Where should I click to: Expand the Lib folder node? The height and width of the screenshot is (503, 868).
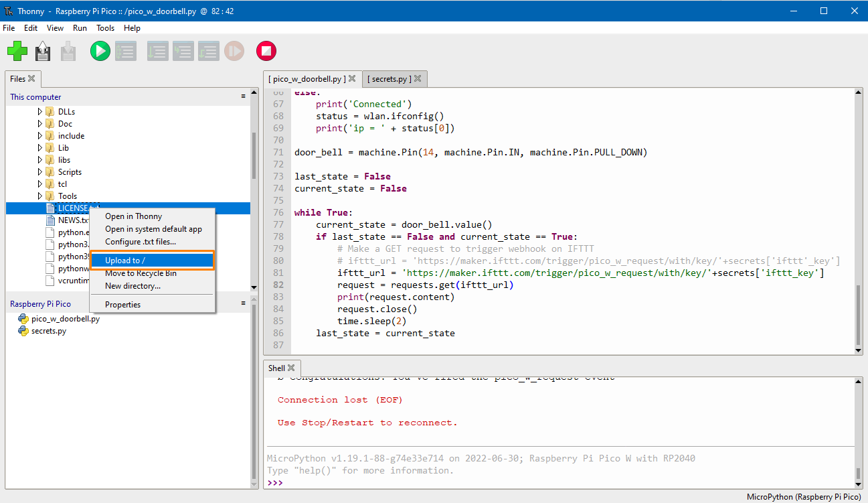click(39, 148)
